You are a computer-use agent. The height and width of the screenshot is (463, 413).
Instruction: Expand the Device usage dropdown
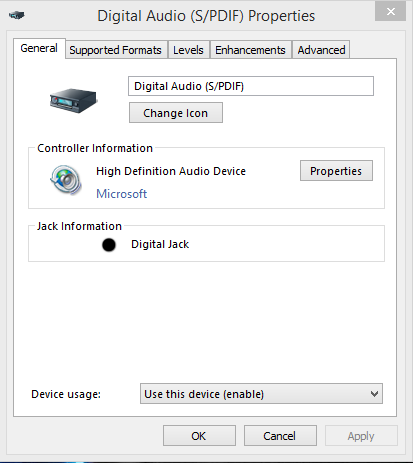pyautogui.click(x=261, y=394)
